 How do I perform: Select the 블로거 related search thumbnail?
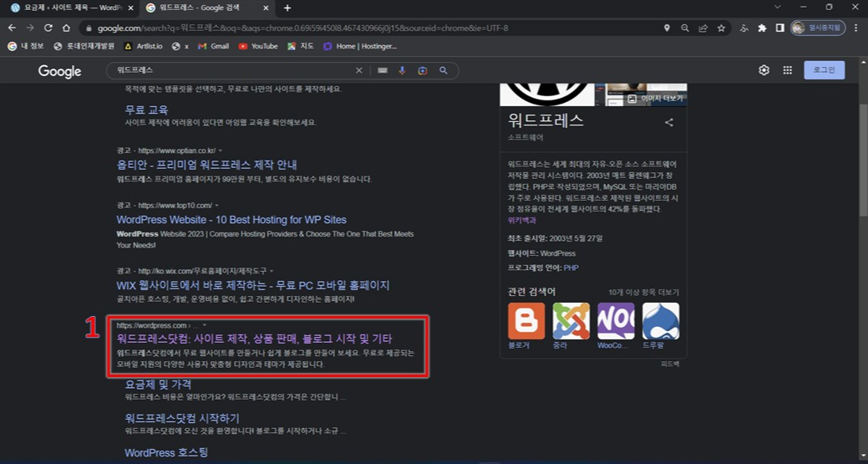point(525,320)
